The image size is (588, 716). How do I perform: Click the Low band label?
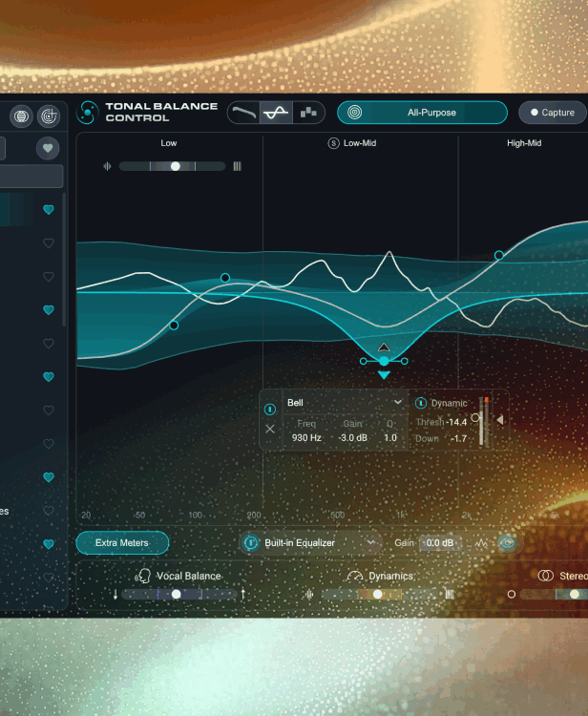[x=168, y=143]
